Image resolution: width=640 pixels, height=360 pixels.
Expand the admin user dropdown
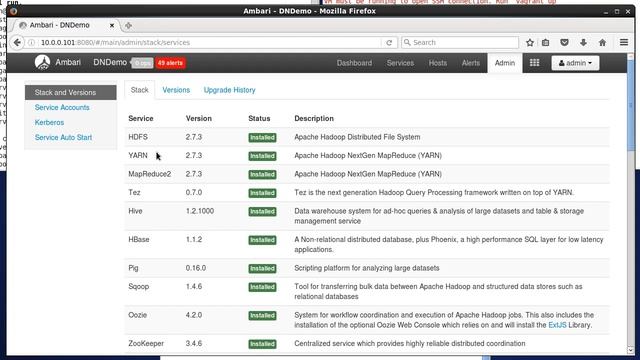point(575,63)
